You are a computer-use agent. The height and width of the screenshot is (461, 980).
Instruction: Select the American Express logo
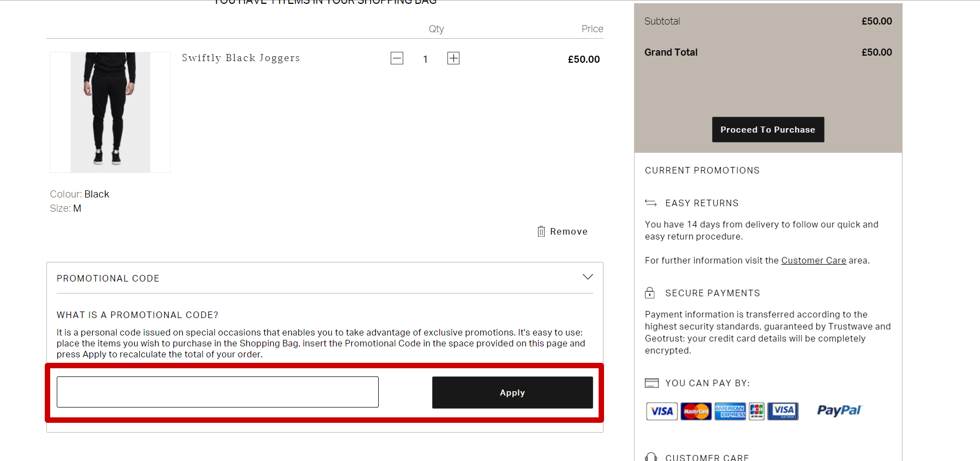coord(730,411)
